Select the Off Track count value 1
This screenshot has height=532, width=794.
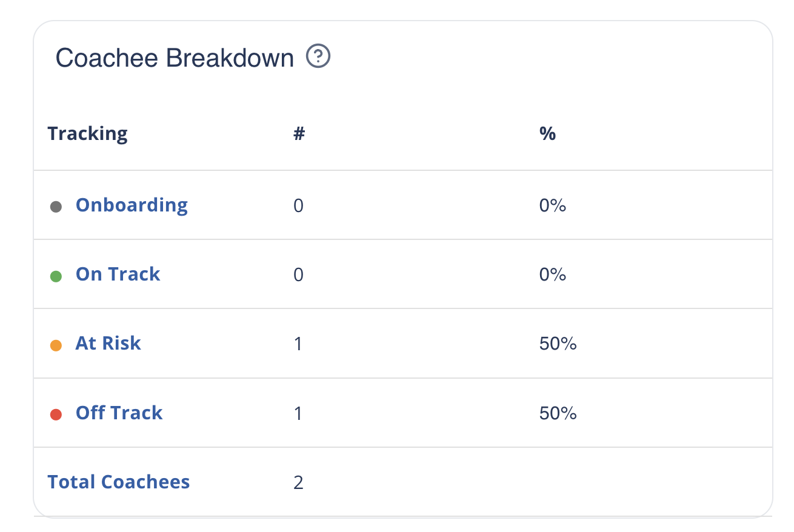[x=298, y=413]
